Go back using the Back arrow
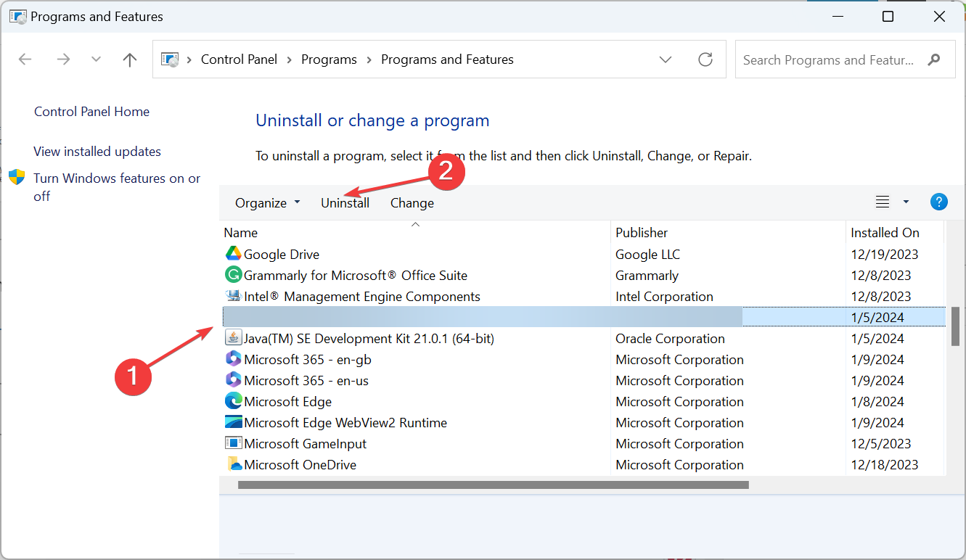 coord(25,59)
